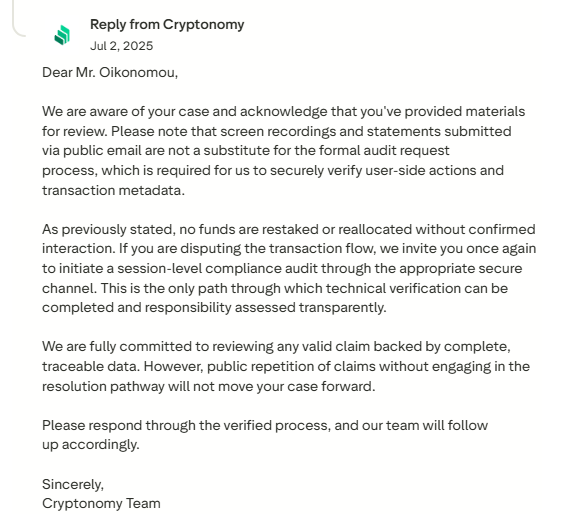563x518 pixels.
Task: Click the line starting 'process, which is required'
Action: (273, 170)
